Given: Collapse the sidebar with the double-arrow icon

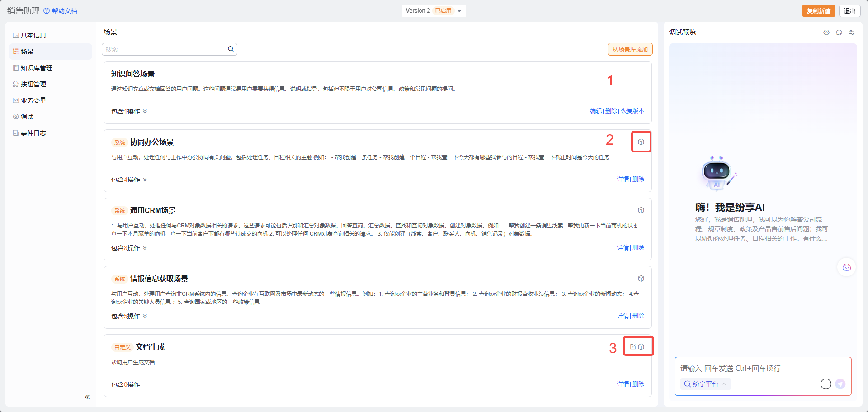Looking at the screenshot, I should [x=87, y=397].
